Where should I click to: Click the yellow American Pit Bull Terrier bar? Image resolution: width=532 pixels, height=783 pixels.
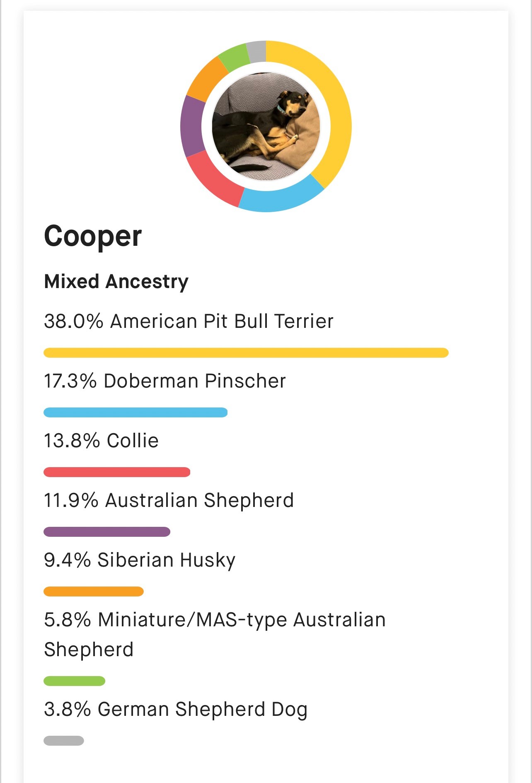246,353
